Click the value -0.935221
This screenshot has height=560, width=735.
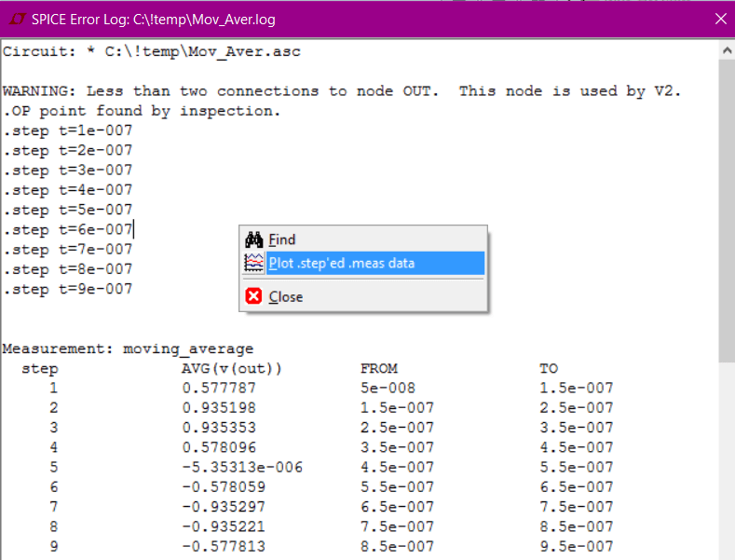pyautogui.click(x=224, y=526)
